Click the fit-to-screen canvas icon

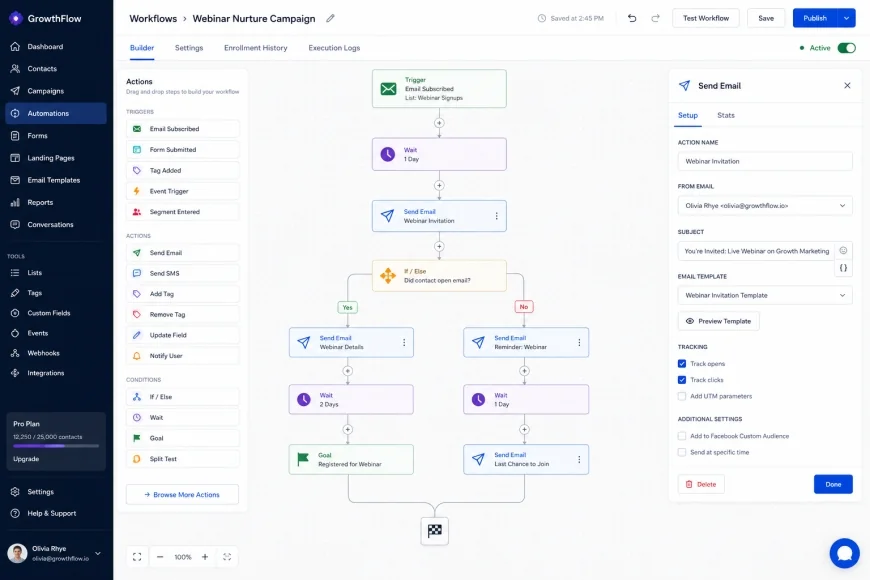[x=227, y=557]
